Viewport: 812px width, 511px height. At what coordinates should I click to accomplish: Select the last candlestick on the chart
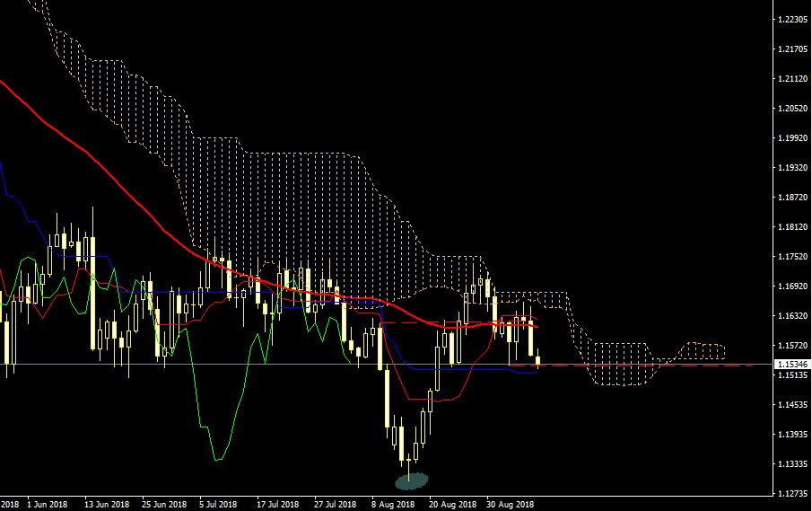538,361
